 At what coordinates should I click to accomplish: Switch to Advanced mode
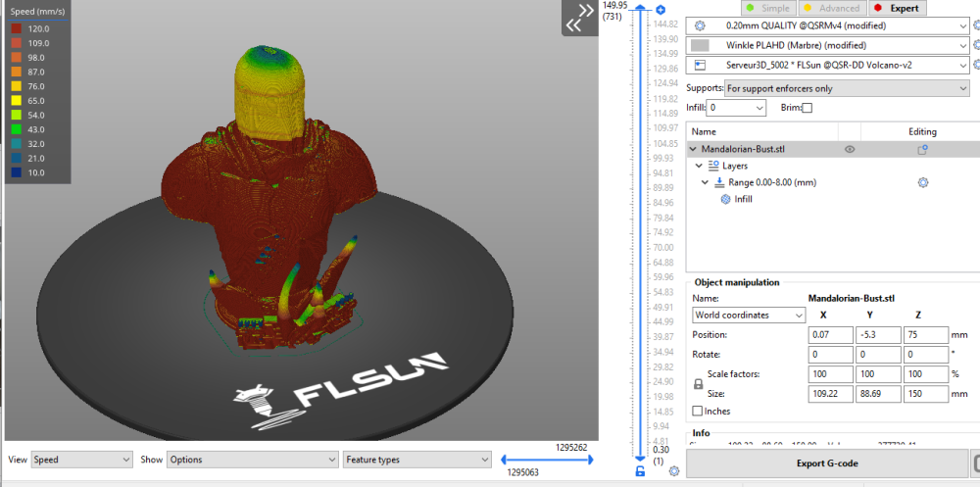831,8
